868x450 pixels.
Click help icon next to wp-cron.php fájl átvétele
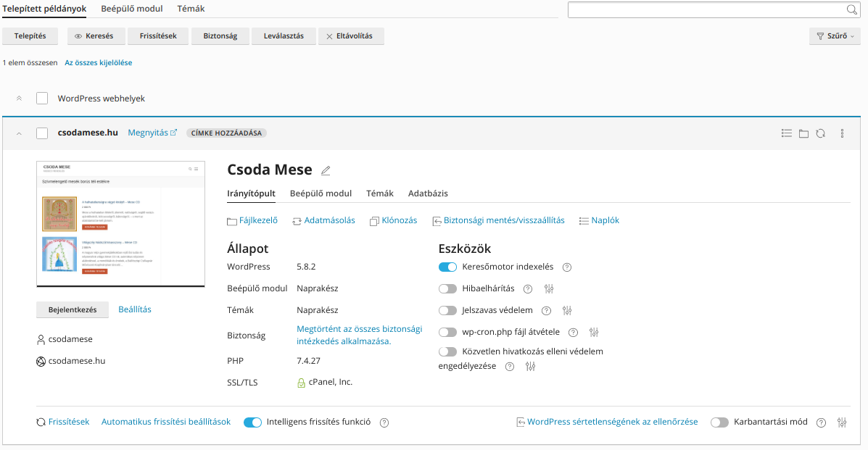coord(574,333)
